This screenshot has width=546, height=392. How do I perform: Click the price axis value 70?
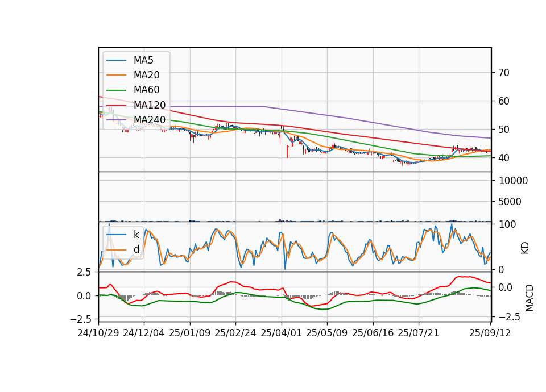pos(504,73)
